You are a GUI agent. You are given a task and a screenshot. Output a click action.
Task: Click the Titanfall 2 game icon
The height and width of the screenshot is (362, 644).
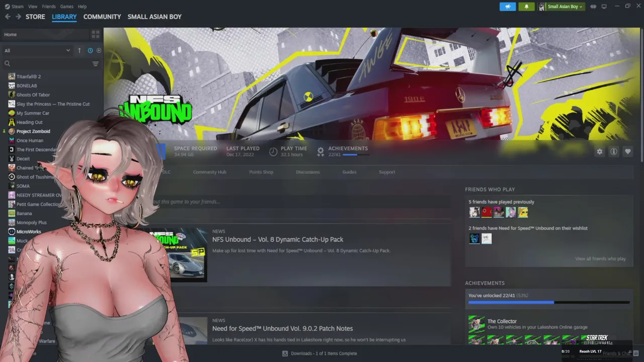click(12, 76)
